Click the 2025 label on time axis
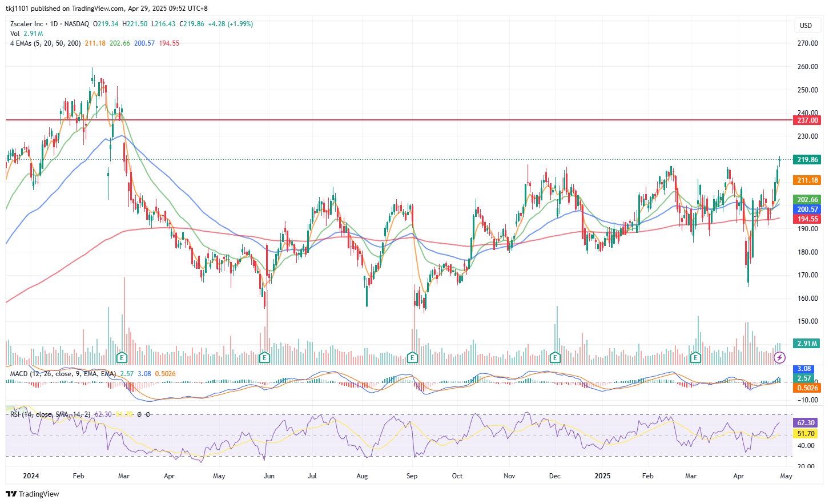 tap(602, 475)
